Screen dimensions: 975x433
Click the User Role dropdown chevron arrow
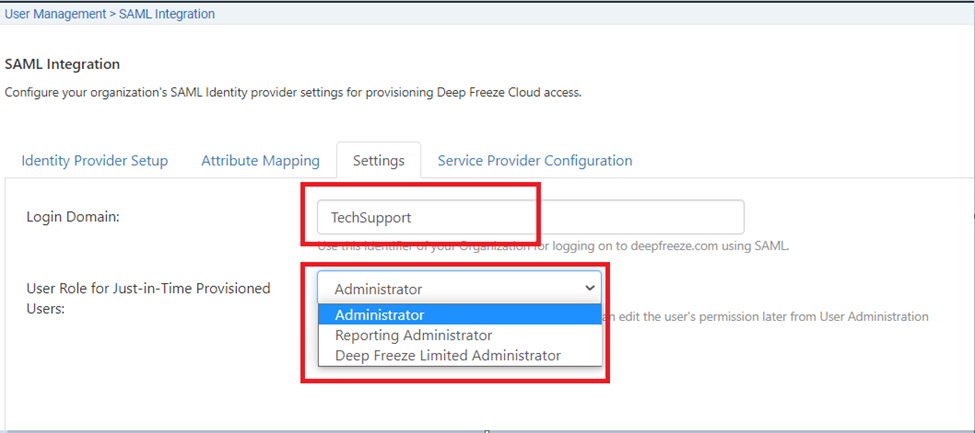pyautogui.click(x=589, y=288)
